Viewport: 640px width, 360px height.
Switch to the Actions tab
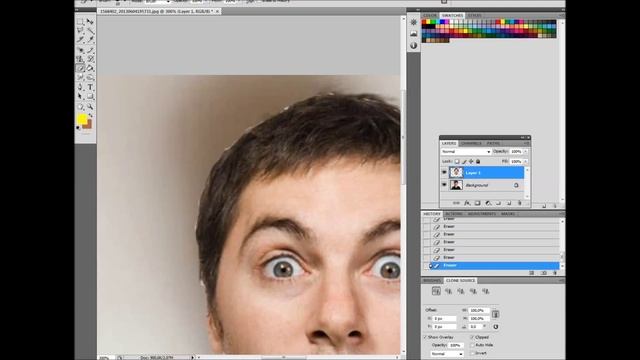(454, 214)
